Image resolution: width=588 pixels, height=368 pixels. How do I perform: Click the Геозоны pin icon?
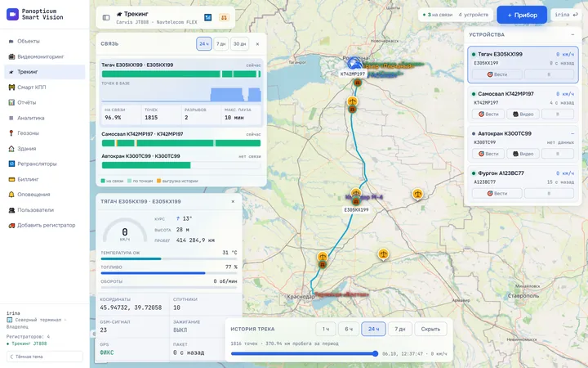pos(11,133)
